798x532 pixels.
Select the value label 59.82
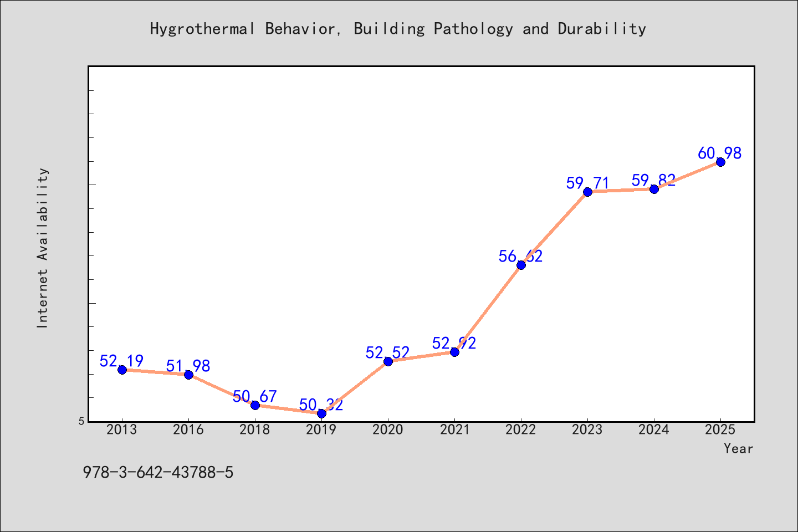pos(654,180)
